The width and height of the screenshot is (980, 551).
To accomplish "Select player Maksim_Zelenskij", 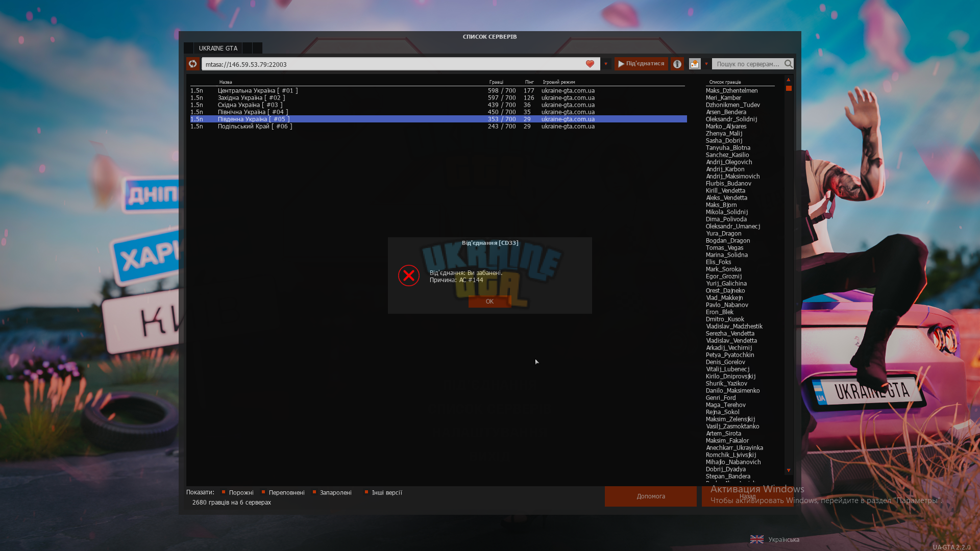I will pos(730,419).
